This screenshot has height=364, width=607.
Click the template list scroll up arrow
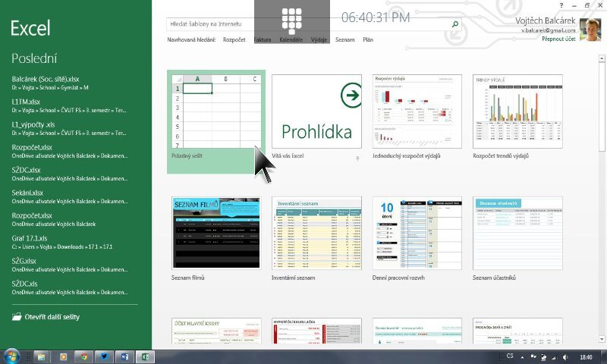(x=602, y=59)
